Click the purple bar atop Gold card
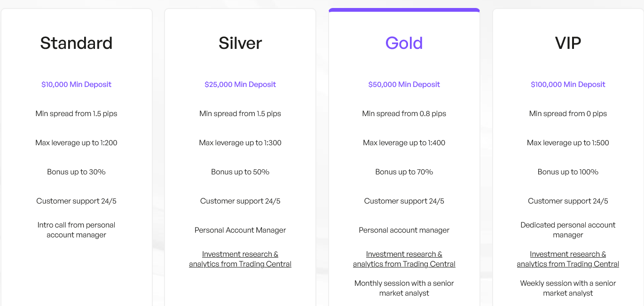The height and width of the screenshot is (306, 644). (x=404, y=10)
